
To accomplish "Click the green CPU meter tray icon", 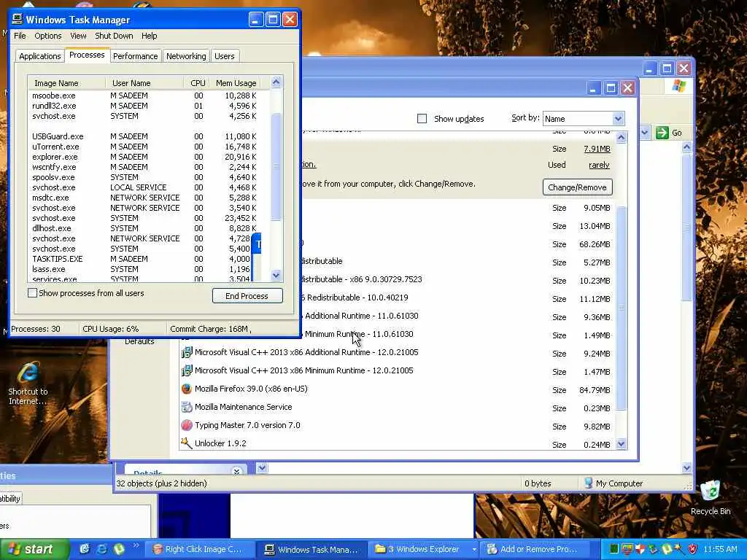I will [x=614, y=549].
